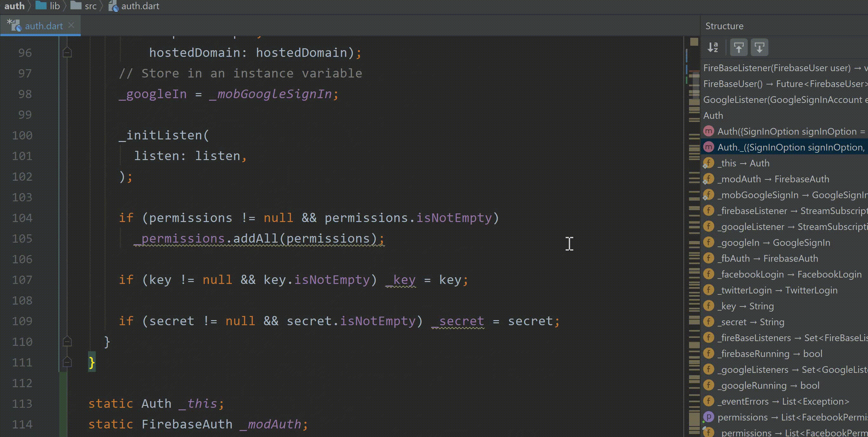
Task: Toggle Autoscroll to Source button
Action: click(x=739, y=47)
